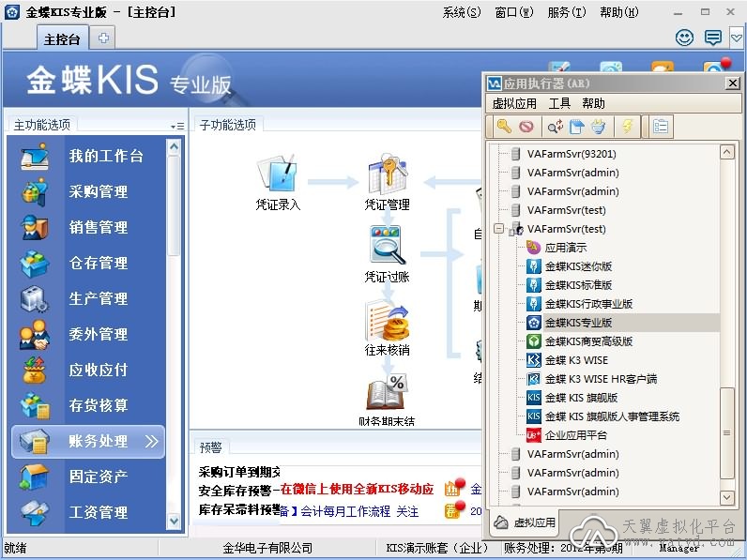Viewport: 747px width, 560px height.
Task: Open the 主功能选项 panel dropdown arrow
Action: pyautogui.click(x=177, y=126)
